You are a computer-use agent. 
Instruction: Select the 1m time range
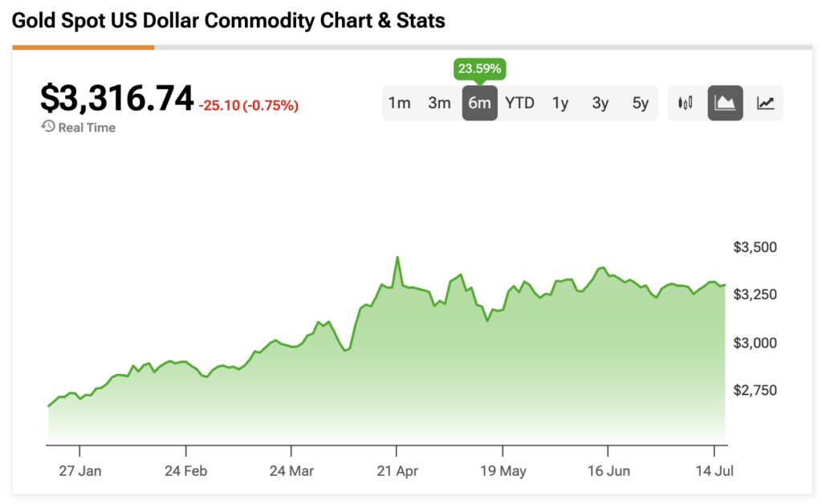click(400, 104)
